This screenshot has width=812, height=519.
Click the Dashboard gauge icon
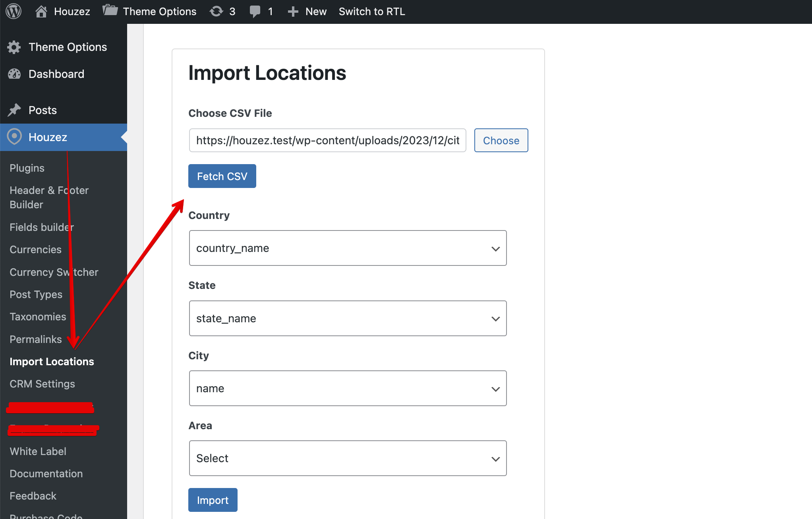[14, 74]
